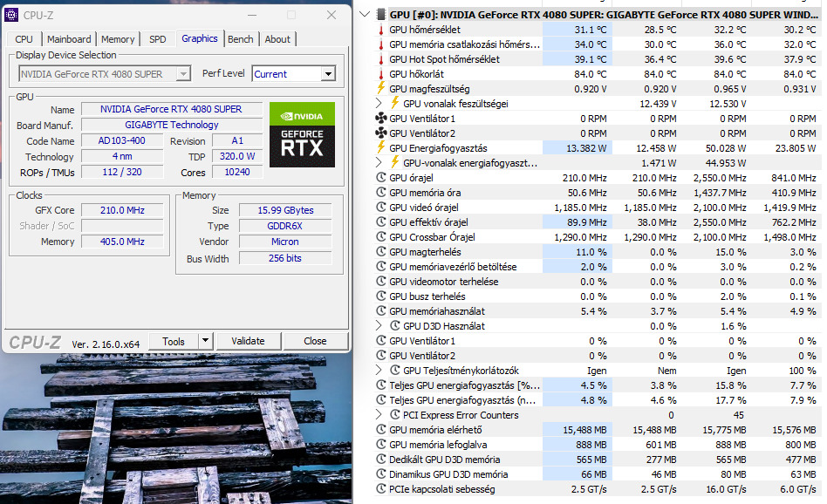Open the Memory tab in CPU-Z
827x504 pixels.
click(x=118, y=39)
